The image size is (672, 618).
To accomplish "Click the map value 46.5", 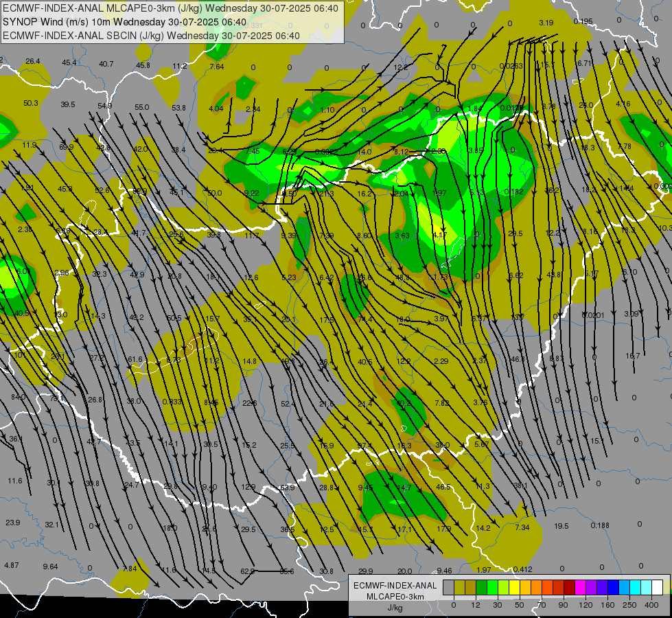I will (x=443, y=488).
